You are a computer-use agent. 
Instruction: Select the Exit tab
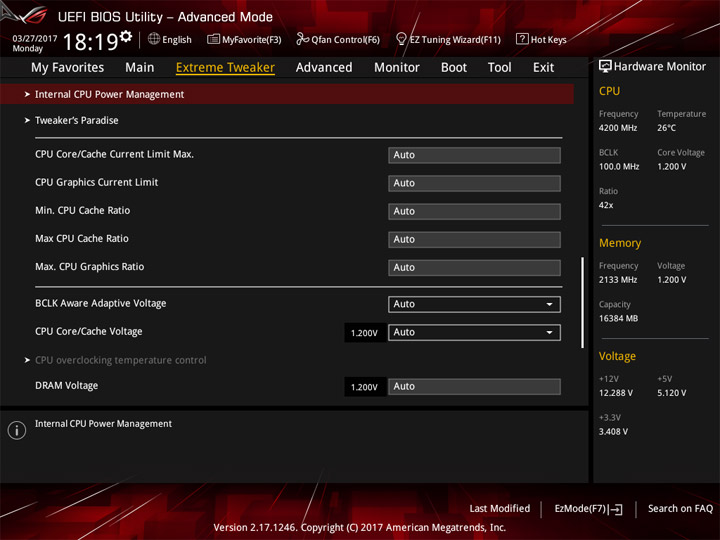pos(543,68)
